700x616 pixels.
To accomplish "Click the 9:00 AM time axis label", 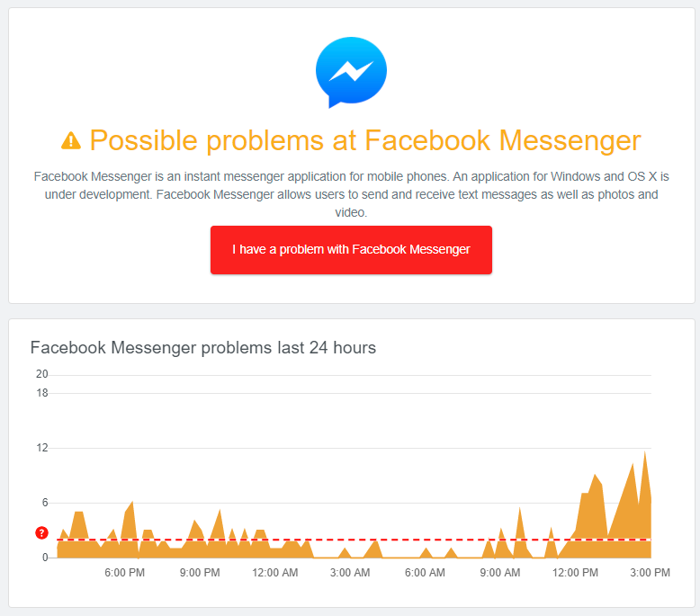I will point(499,573).
